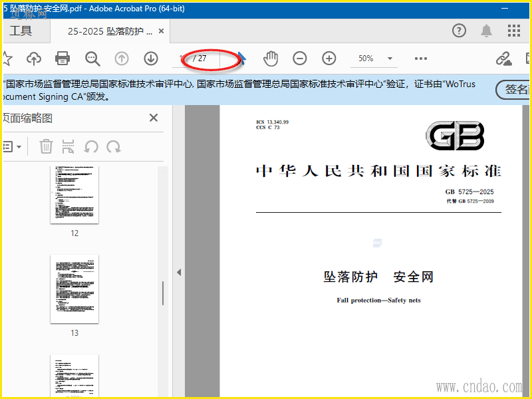532x399 pixels.
Task: Open the 工具 tab
Action: pos(21,31)
